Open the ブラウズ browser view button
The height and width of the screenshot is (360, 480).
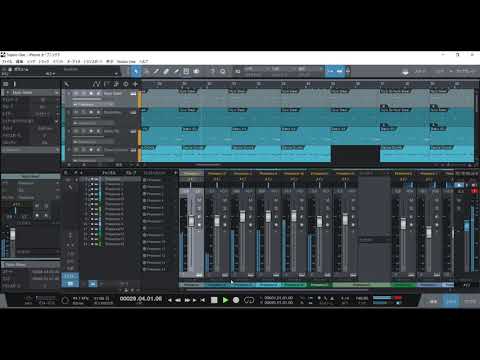click(x=470, y=301)
